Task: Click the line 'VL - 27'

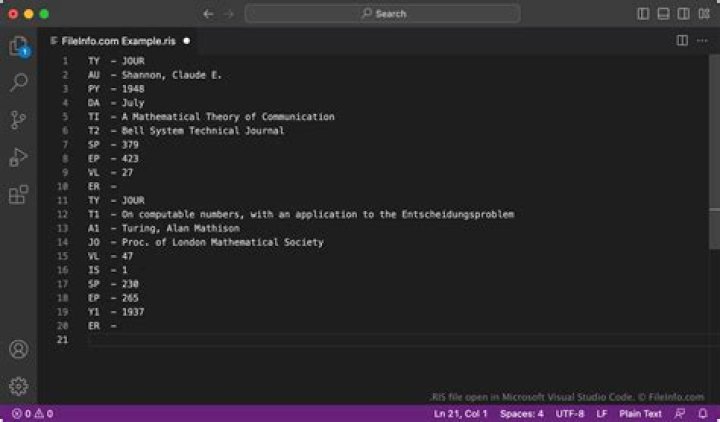Action: coord(111,172)
